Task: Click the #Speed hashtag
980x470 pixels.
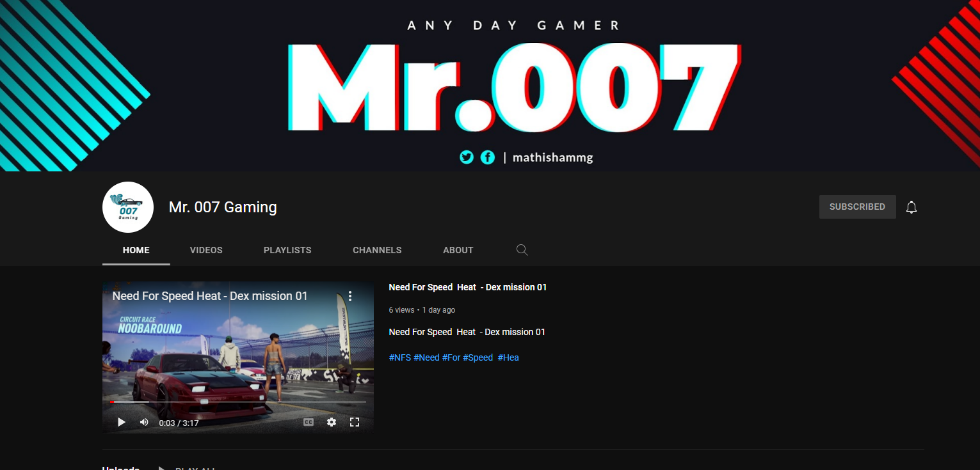Action: [478, 357]
